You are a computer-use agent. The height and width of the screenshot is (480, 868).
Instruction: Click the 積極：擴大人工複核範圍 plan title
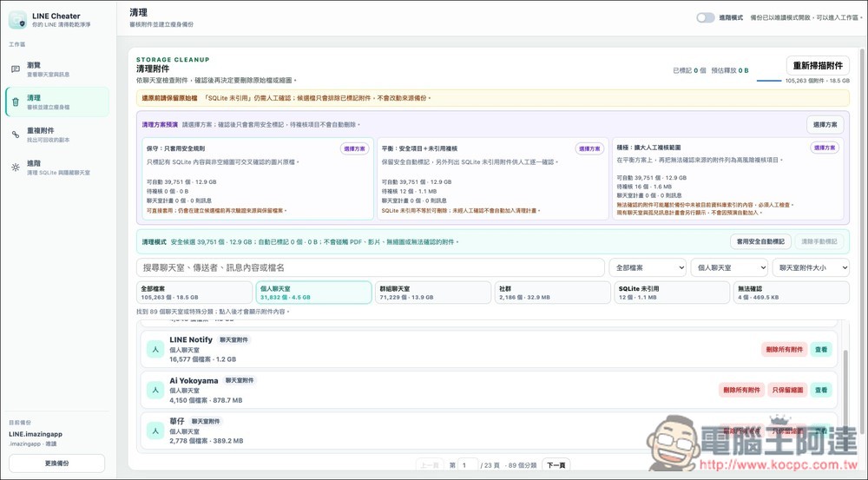648,148
